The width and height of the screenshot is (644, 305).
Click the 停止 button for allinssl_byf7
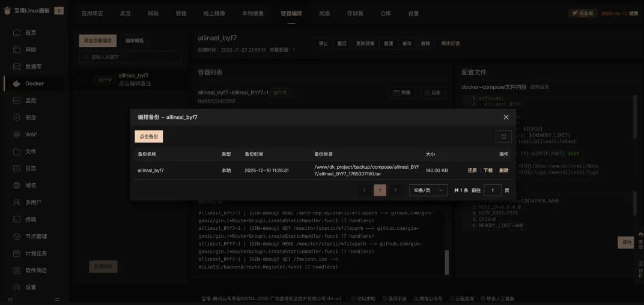pyautogui.click(x=324, y=43)
